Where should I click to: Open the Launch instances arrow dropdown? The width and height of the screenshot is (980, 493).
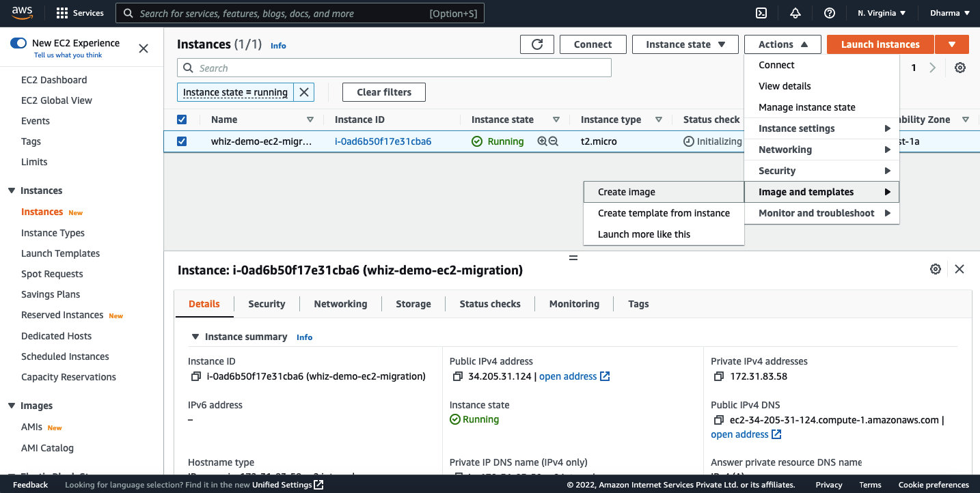(952, 44)
